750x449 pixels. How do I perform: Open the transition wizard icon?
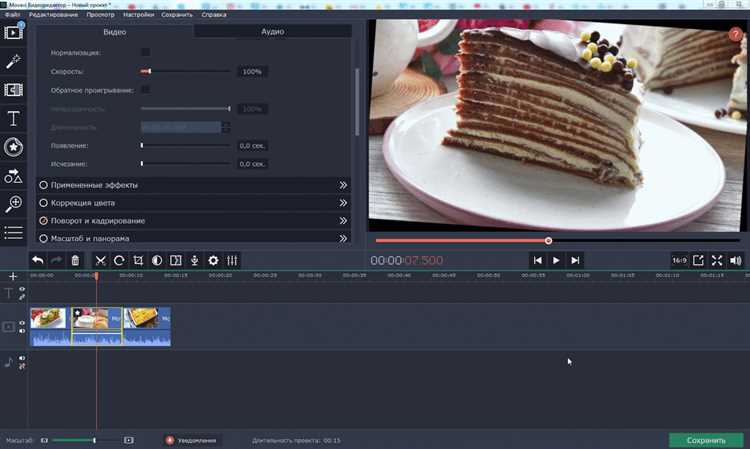[176, 260]
